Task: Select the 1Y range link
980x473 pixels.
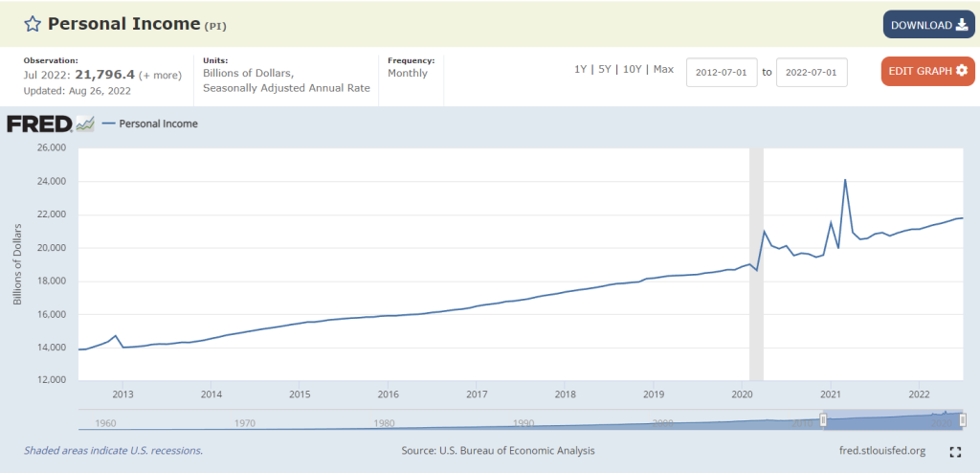Action: 581,69
